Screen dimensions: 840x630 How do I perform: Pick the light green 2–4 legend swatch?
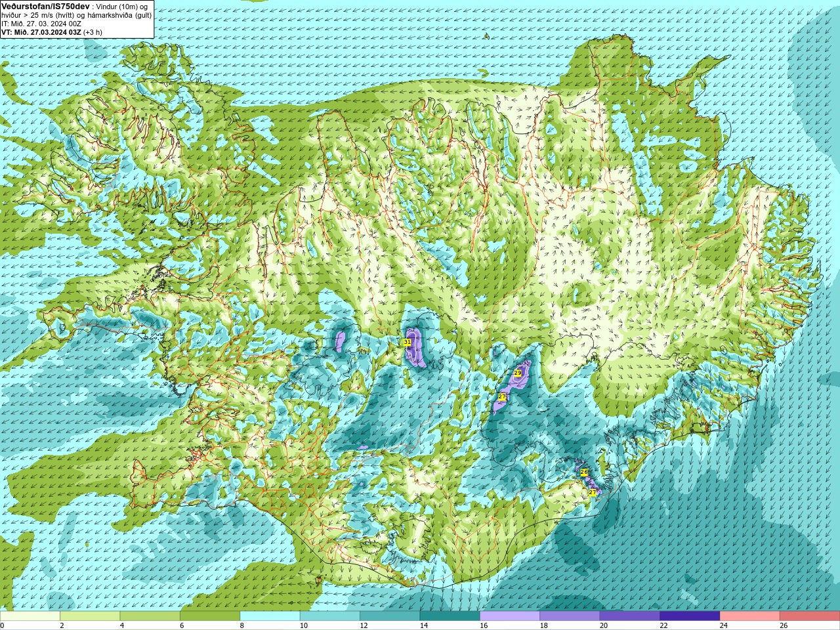click(x=90, y=616)
